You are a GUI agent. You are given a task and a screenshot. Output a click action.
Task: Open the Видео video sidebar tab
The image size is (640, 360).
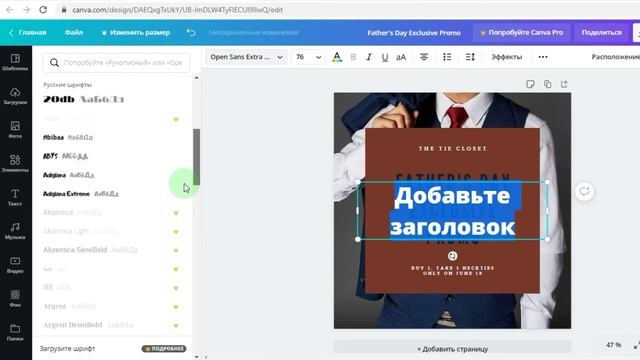(x=15, y=265)
